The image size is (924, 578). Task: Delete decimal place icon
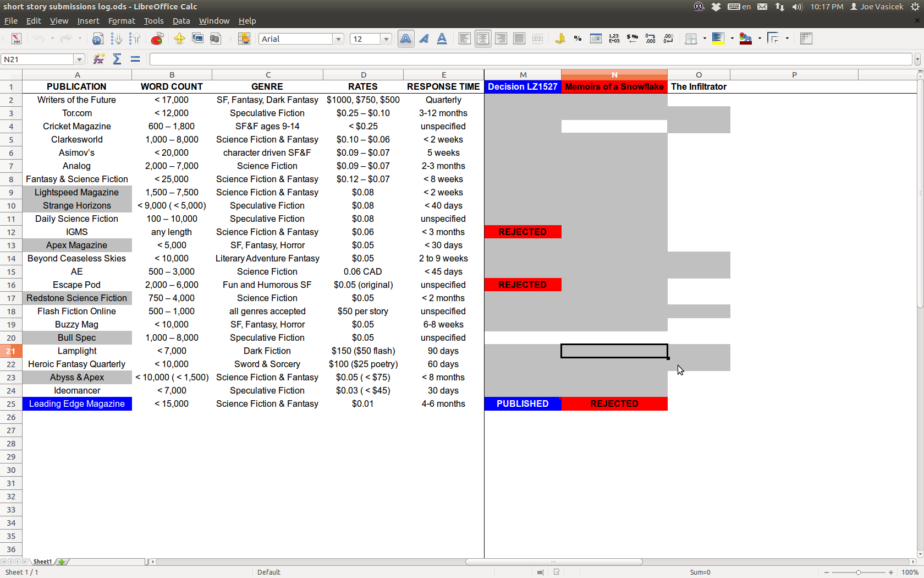[669, 39]
